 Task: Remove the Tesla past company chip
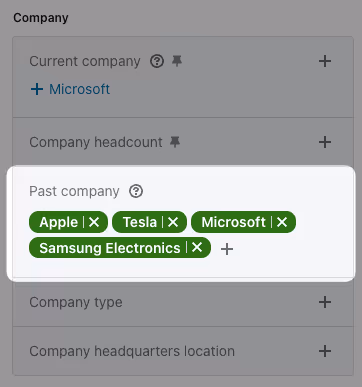point(173,222)
